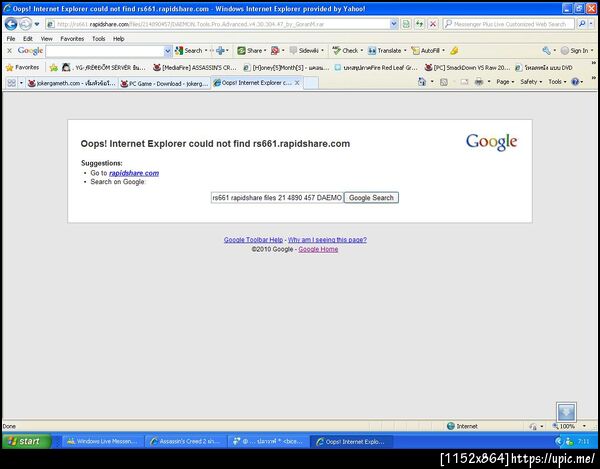Viewport: 600px width, 469px height.
Task: Click the Windows start button
Action: 26,441
